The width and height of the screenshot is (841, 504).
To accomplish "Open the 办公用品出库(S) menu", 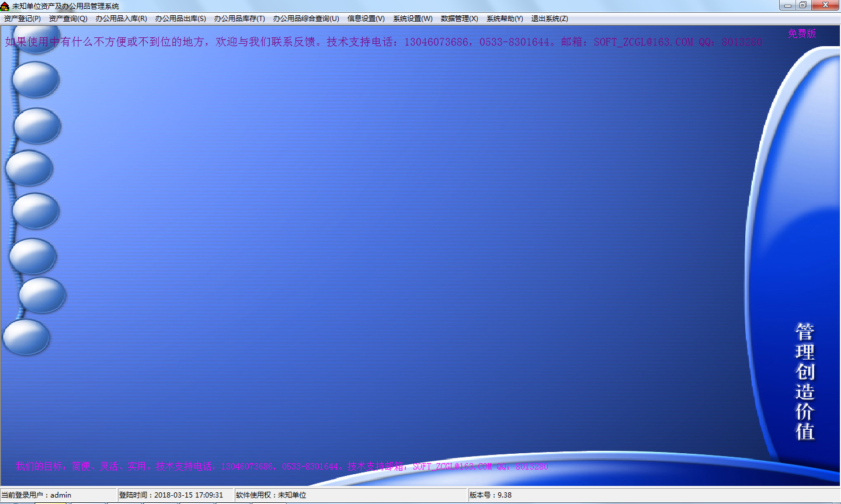I will coord(180,19).
